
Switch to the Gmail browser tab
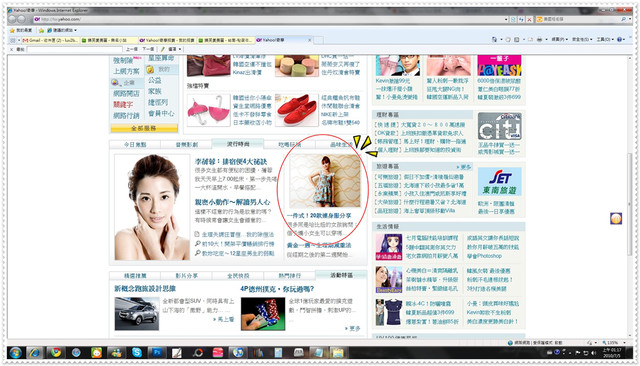[50, 40]
